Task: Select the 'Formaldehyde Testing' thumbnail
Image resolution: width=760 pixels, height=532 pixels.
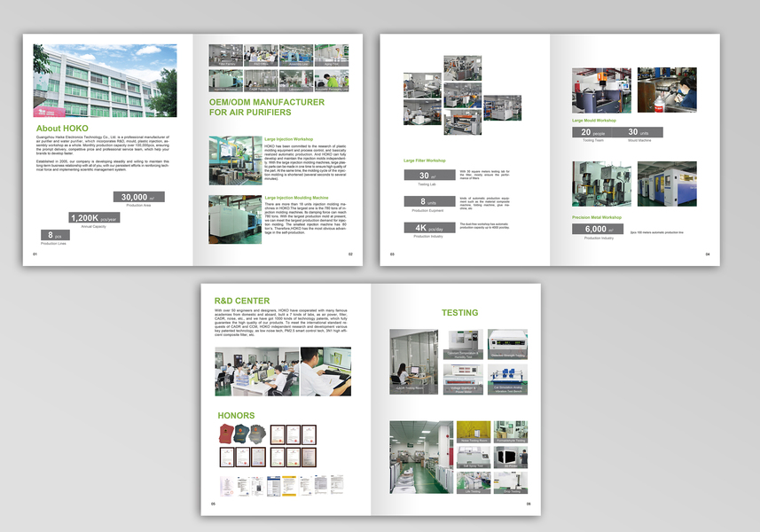Action: 511,432
